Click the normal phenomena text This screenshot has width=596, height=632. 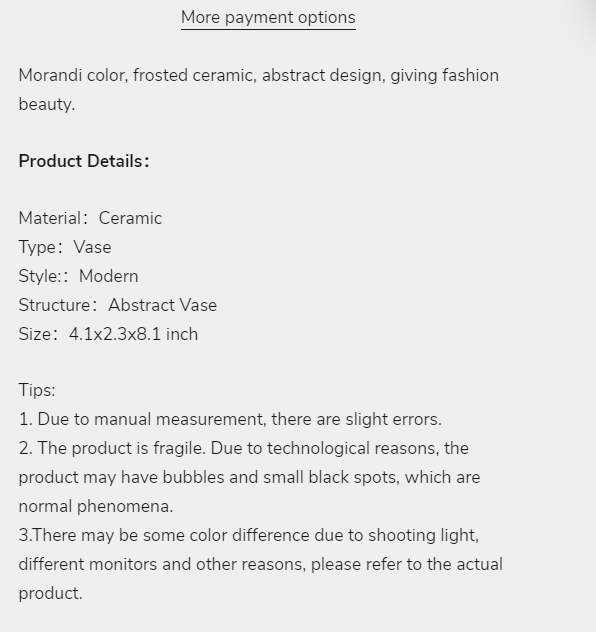96,506
